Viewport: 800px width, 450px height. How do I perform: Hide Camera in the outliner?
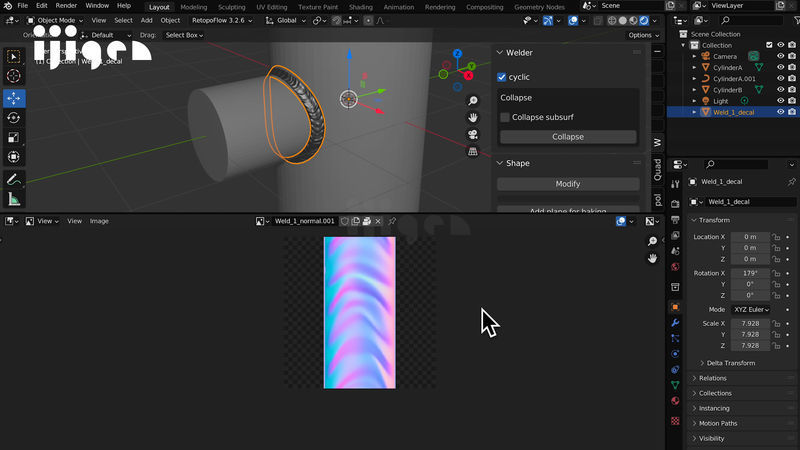(781, 56)
